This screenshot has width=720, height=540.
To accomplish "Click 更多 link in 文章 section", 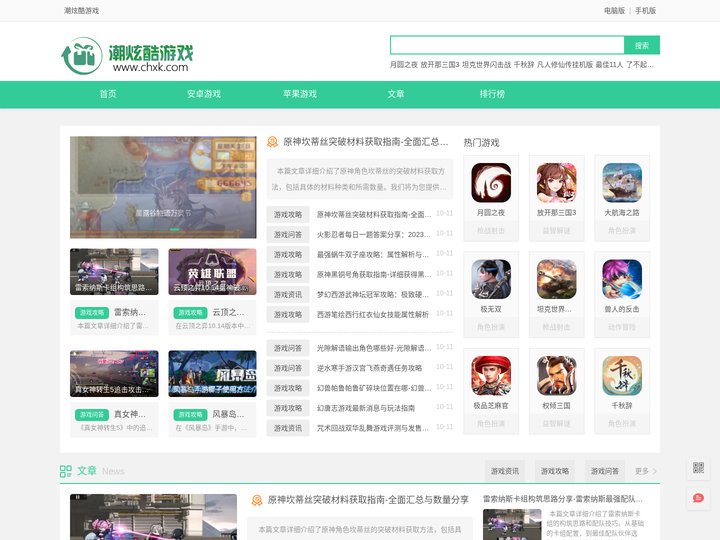I will pos(646,471).
